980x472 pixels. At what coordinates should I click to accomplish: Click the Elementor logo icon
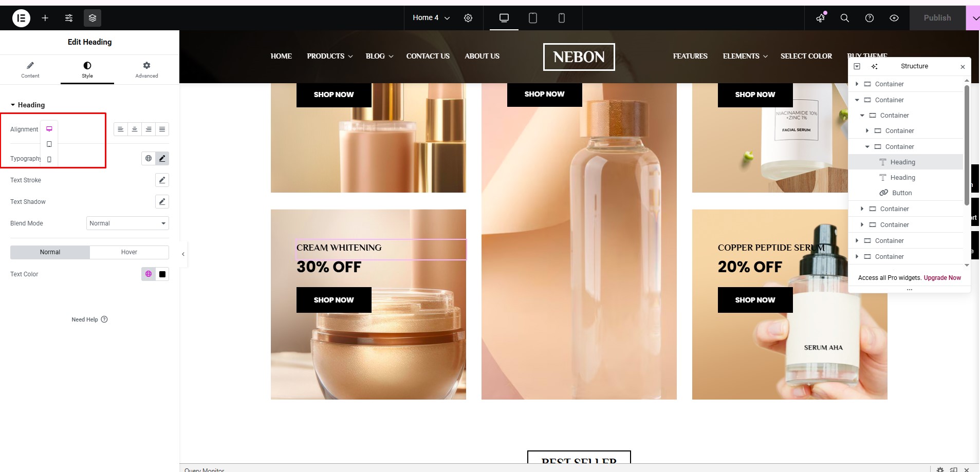click(x=21, y=18)
